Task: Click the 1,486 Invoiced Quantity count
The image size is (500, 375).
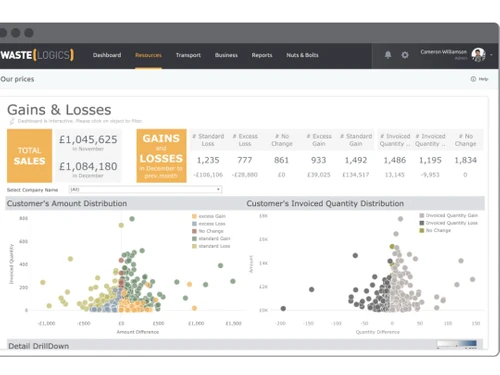Action: point(395,160)
